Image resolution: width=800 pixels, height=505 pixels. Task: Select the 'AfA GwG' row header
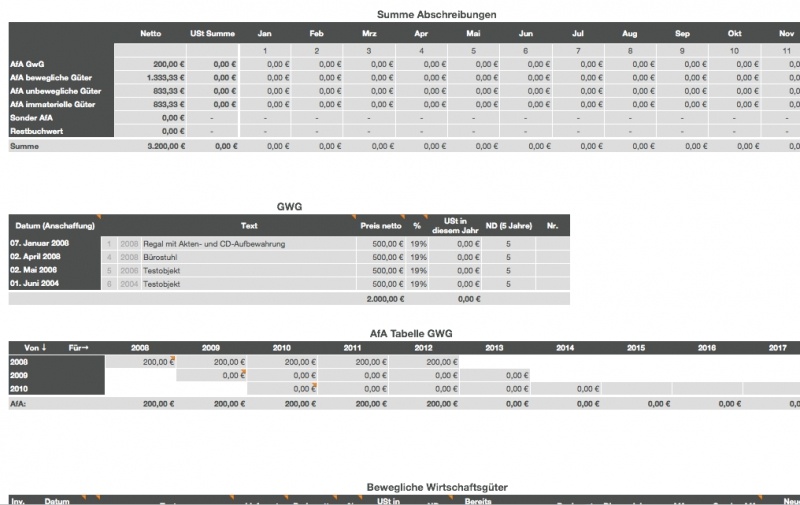tap(26, 63)
